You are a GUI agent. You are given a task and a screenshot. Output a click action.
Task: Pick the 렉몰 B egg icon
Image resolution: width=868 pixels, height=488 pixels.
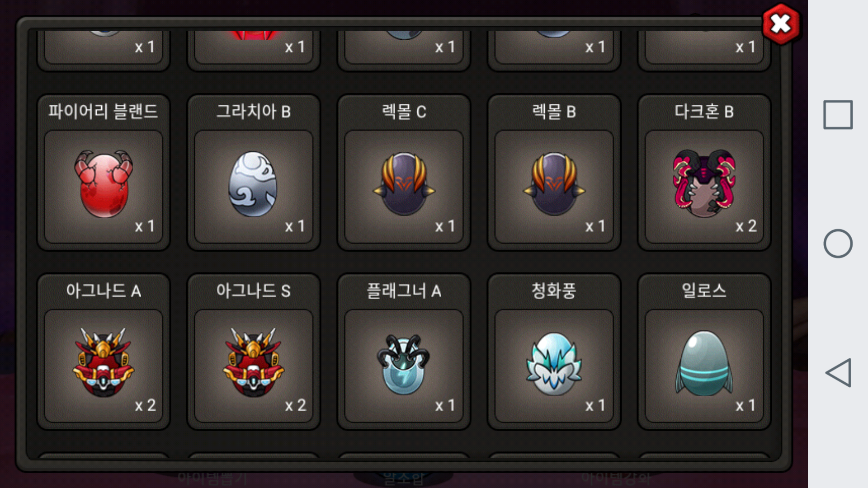point(554,184)
